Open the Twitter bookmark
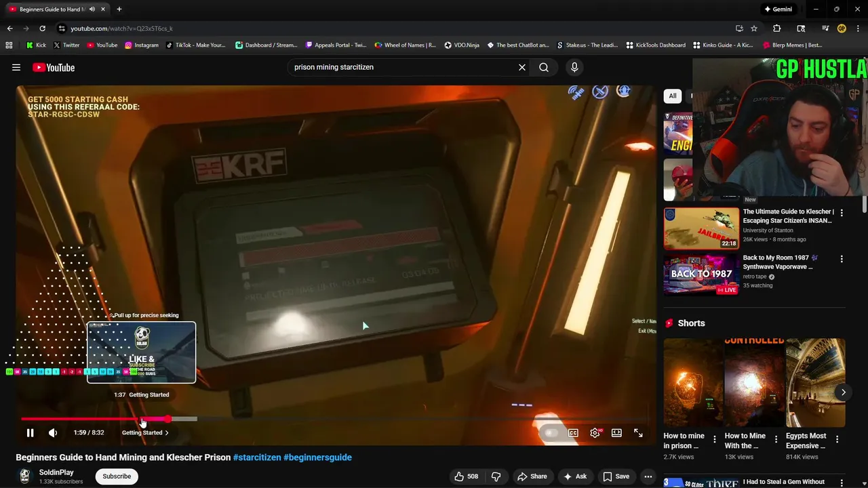This screenshot has height=488, width=868. coord(66,45)
